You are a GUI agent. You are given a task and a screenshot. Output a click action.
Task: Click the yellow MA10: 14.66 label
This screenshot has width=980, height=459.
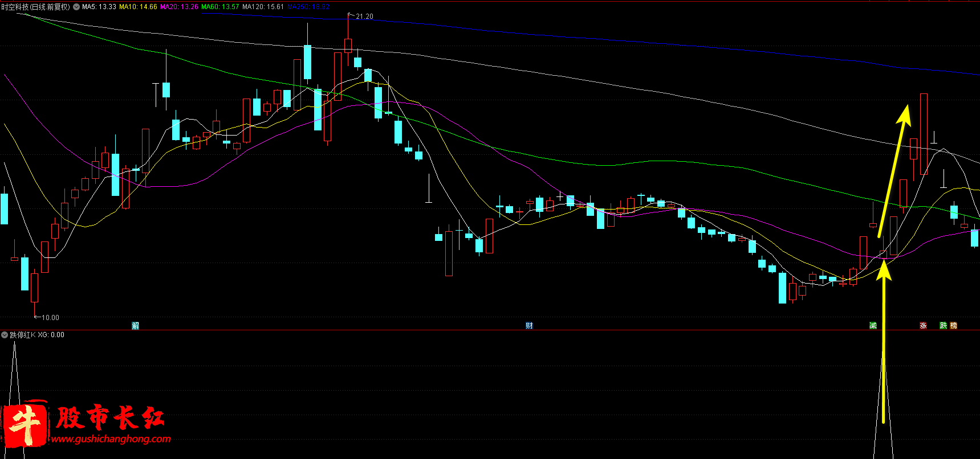coord(138,7)
